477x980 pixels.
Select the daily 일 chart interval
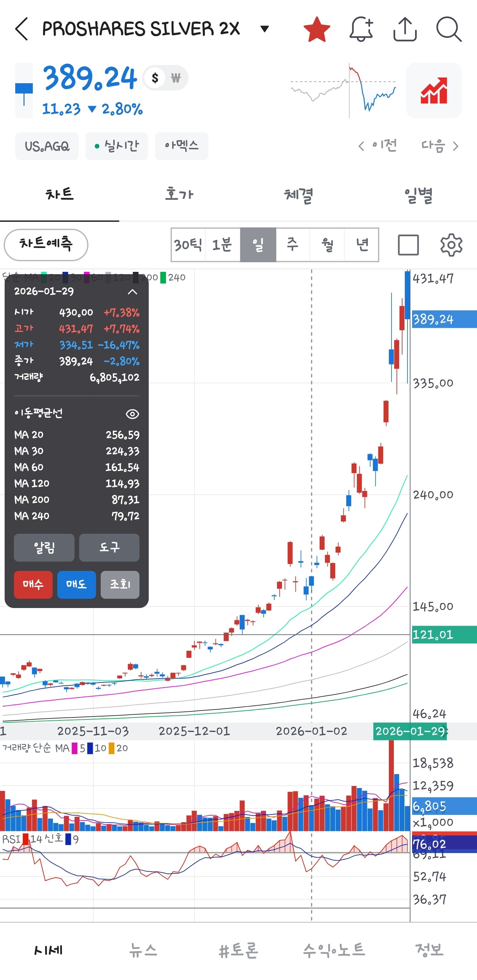[x=258, y=245]
